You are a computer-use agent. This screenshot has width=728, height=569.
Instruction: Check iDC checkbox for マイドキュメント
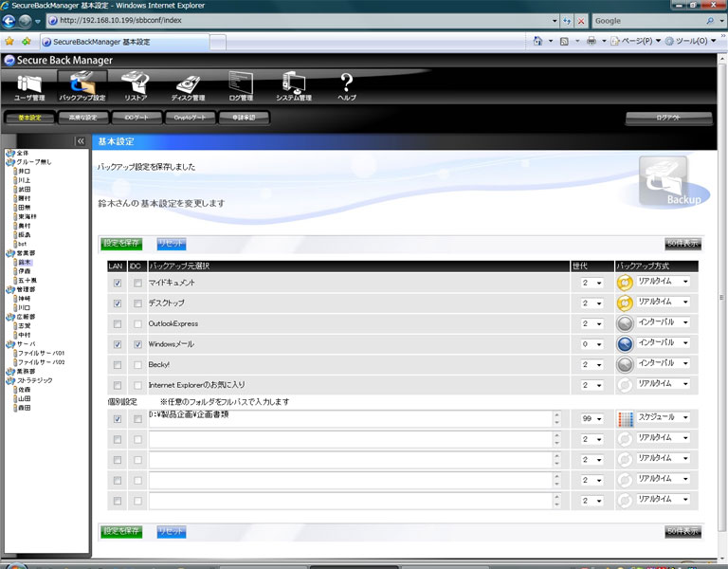[137, 283]
